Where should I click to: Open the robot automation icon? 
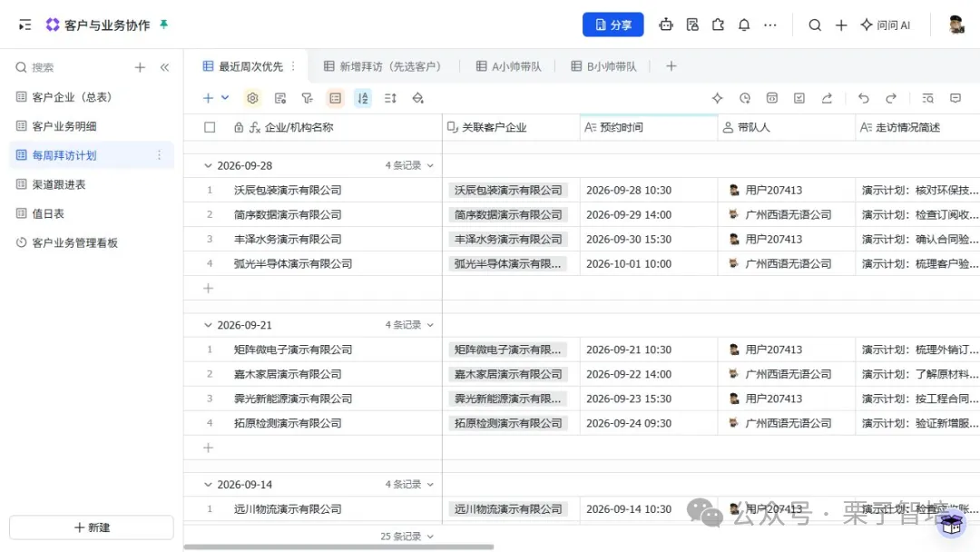click(666, 25)
